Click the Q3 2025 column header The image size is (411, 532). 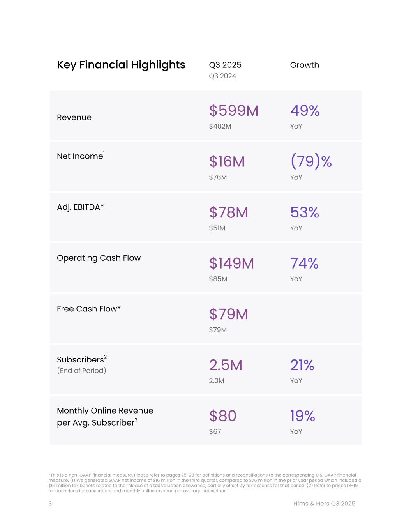click(225, 65)
